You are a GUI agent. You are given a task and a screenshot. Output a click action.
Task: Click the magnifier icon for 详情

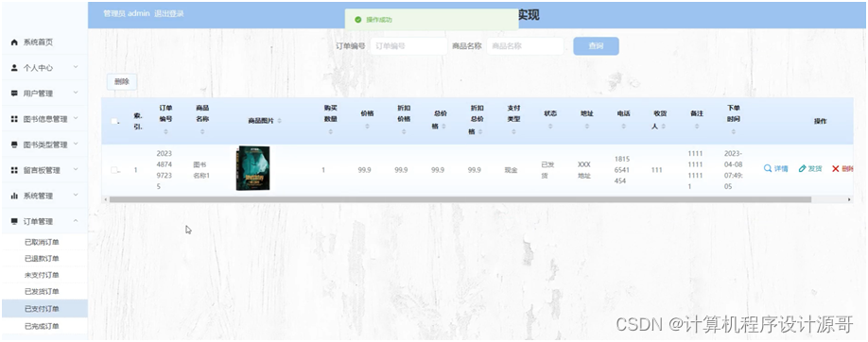pos(768,169)
